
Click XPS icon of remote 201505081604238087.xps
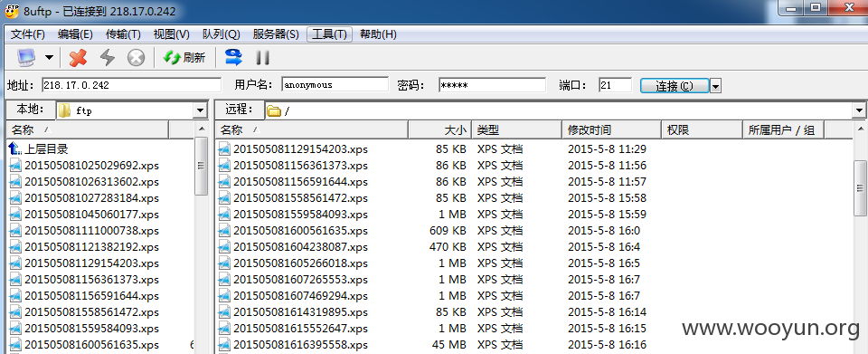click(x=224, y=246)
